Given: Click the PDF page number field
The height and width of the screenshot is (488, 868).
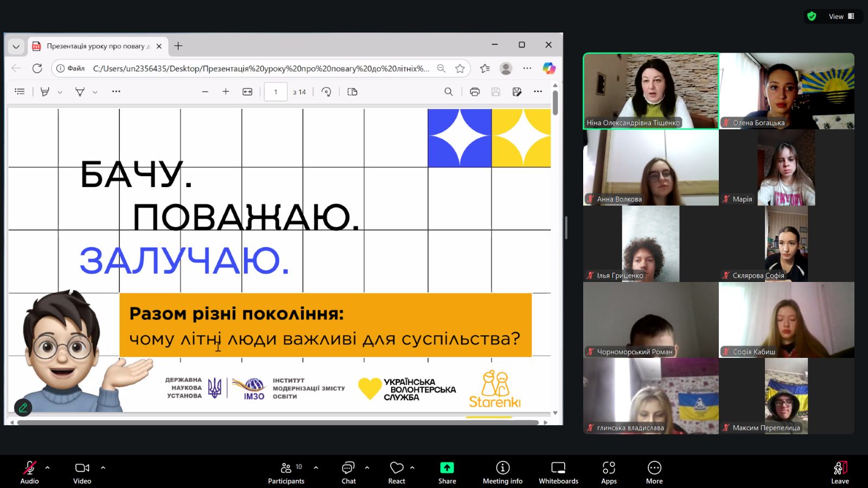Looking at the screenshot, I should tap(276, 92).
